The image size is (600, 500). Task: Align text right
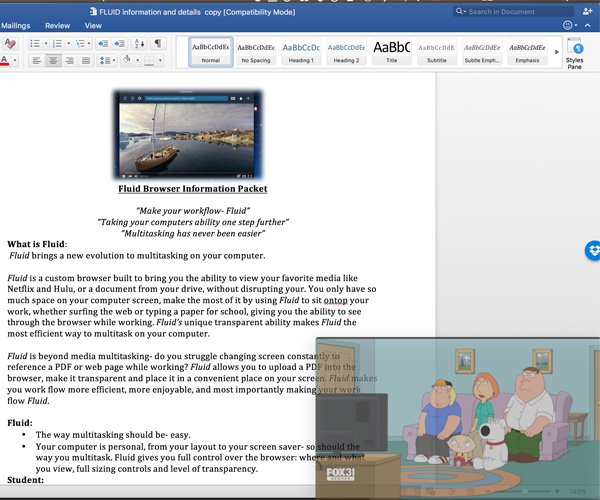tap(69, 60)
